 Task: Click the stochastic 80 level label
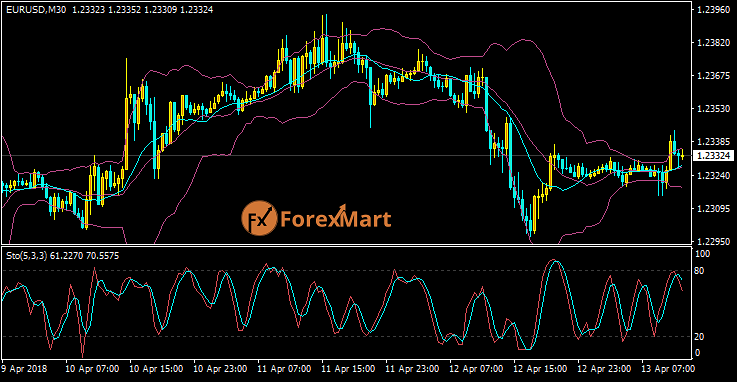point(699,271)
